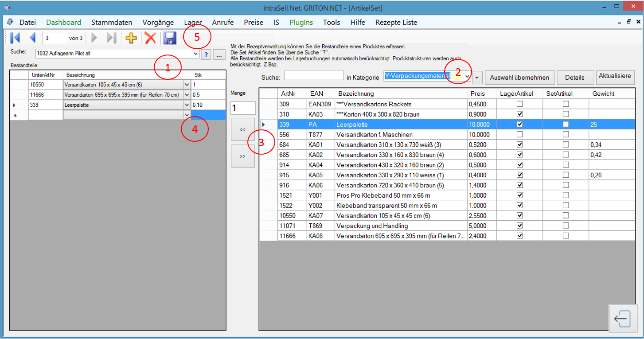Open the Datei menu
Image resolution: width=644 pixels, height=339 pixels.
[x=27, y=22]
